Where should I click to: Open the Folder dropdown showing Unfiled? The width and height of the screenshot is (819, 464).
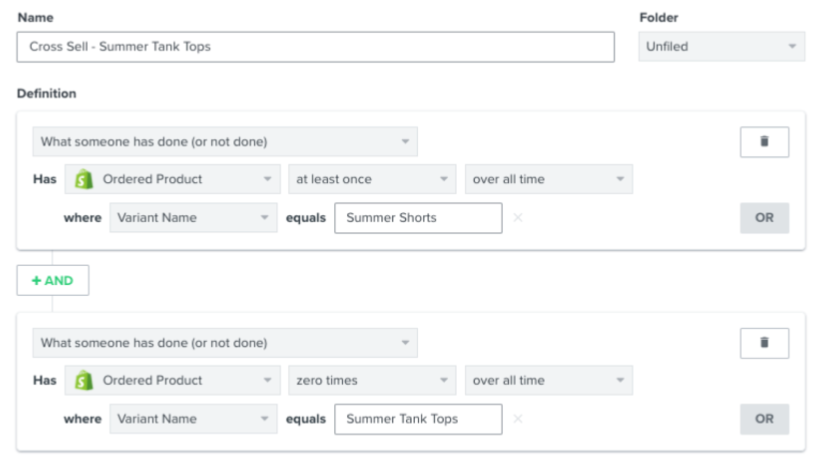click(x=721, y=47)
